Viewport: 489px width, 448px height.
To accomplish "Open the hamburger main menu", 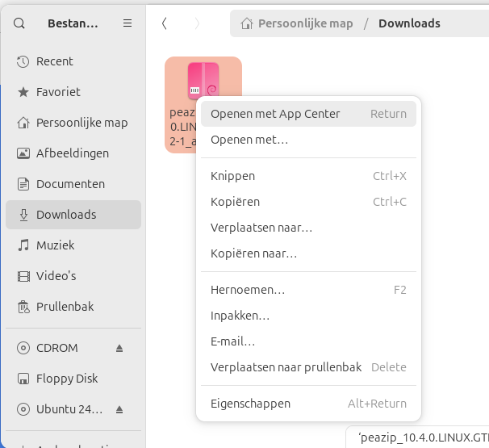I will (x=127, y=23).
